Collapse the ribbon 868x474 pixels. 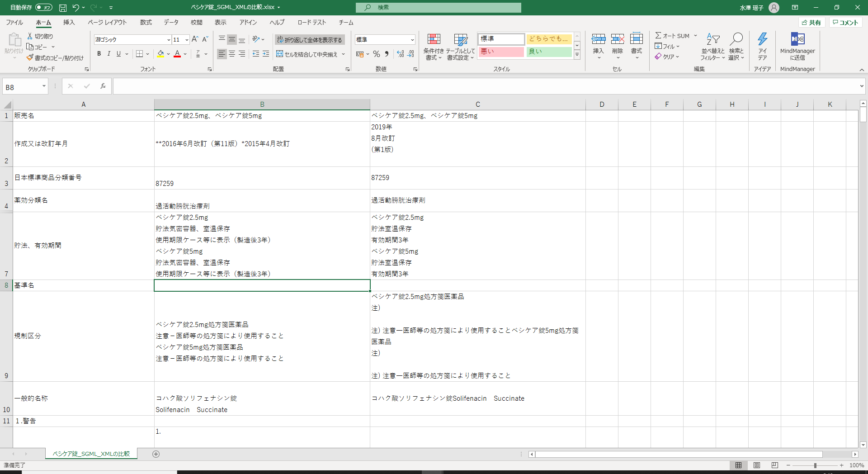[x=862, y=70]
